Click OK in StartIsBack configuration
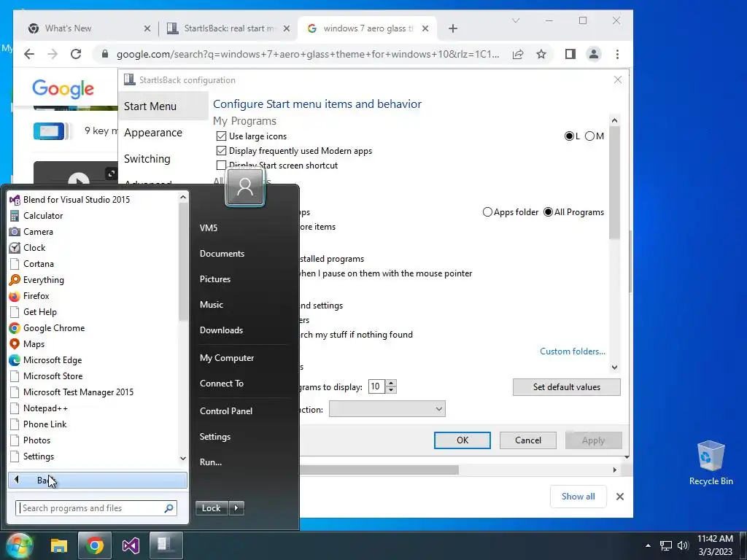The width and height of the screenshot is (747, 560). click(x=462, y=440)
